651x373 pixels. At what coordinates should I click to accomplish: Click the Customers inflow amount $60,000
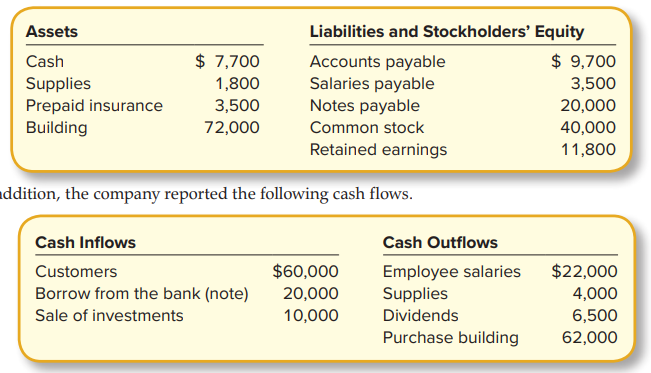(306, 271)
